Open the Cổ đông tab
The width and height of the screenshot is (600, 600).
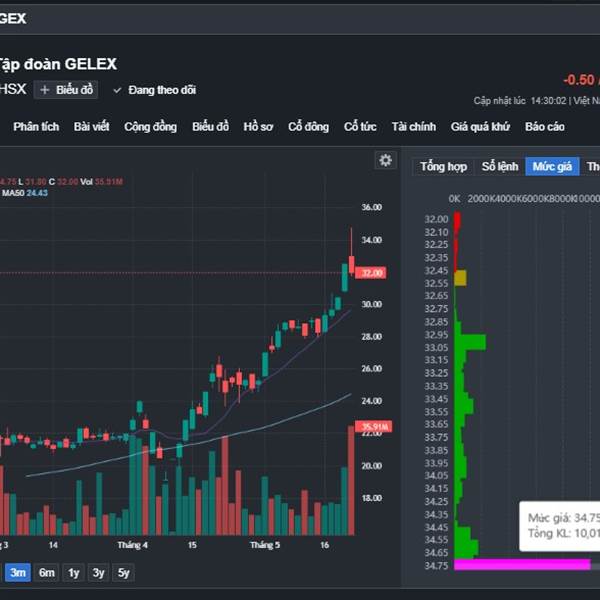point(308,127)
